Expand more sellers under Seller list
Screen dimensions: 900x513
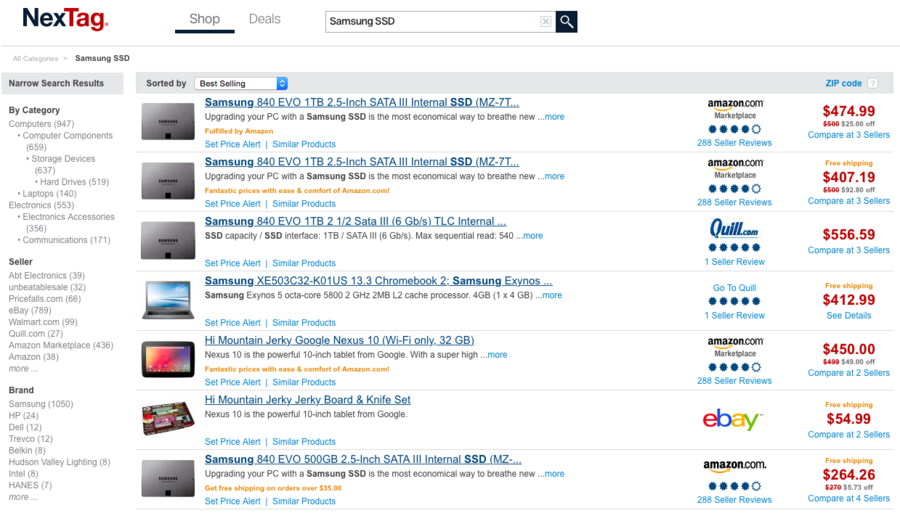tap(23, 369)
